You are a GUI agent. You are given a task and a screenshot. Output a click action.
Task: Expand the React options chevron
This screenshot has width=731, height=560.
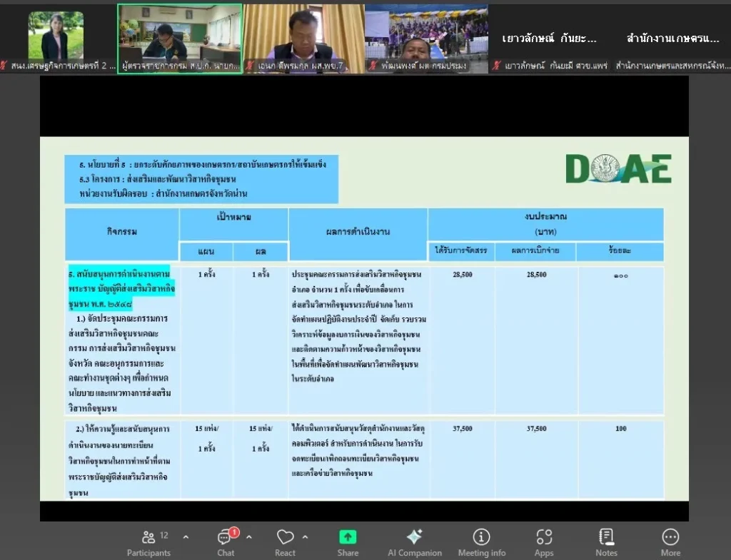click(x=306, y=537)
